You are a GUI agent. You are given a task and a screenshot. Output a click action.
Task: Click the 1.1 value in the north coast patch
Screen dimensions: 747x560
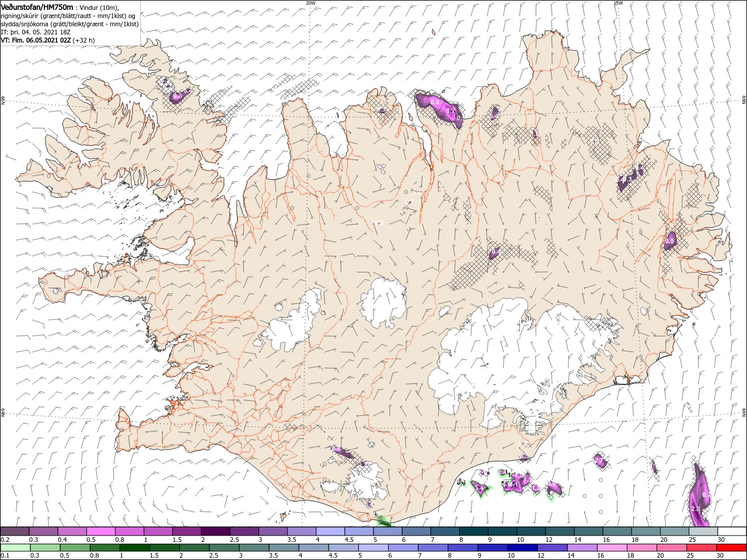pos(450,110)
